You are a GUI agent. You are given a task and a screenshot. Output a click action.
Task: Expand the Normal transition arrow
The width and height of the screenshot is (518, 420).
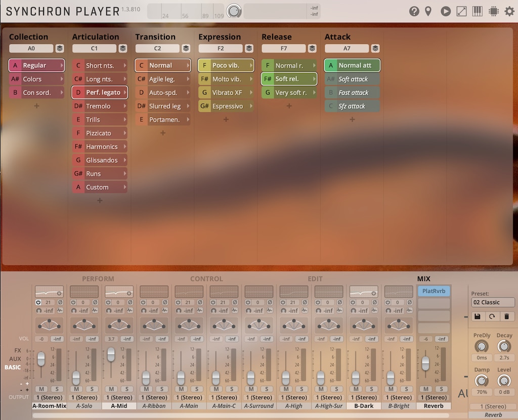pos(188,65)
